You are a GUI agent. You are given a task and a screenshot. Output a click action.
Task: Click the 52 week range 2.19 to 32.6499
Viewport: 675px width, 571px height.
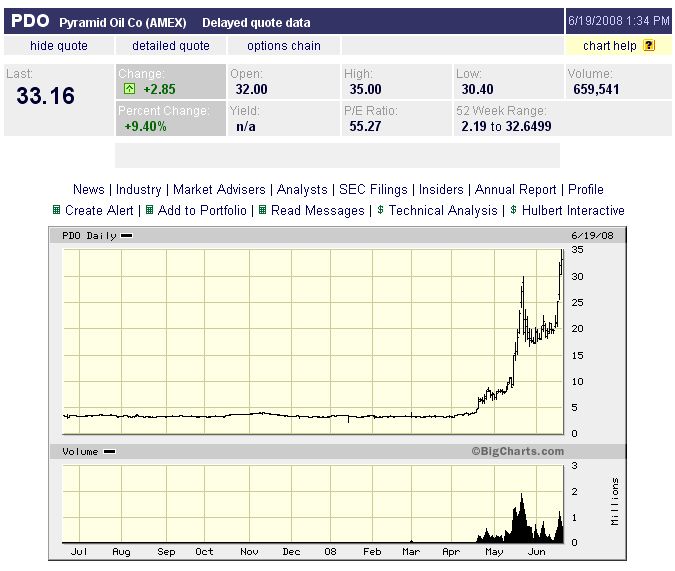point(506,126)
